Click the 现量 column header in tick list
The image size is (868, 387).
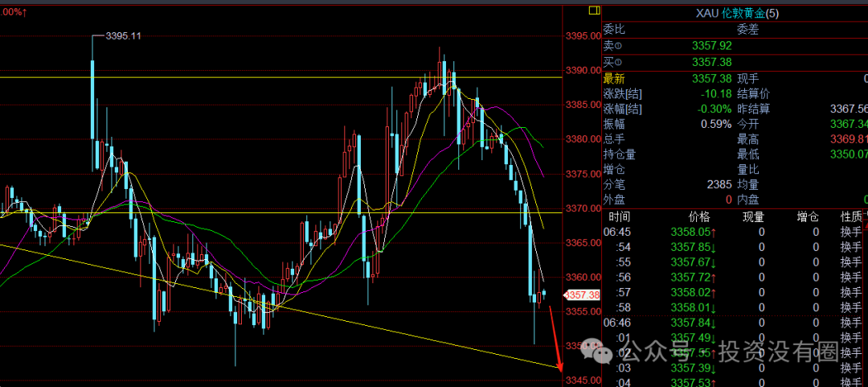coord(753,216)
